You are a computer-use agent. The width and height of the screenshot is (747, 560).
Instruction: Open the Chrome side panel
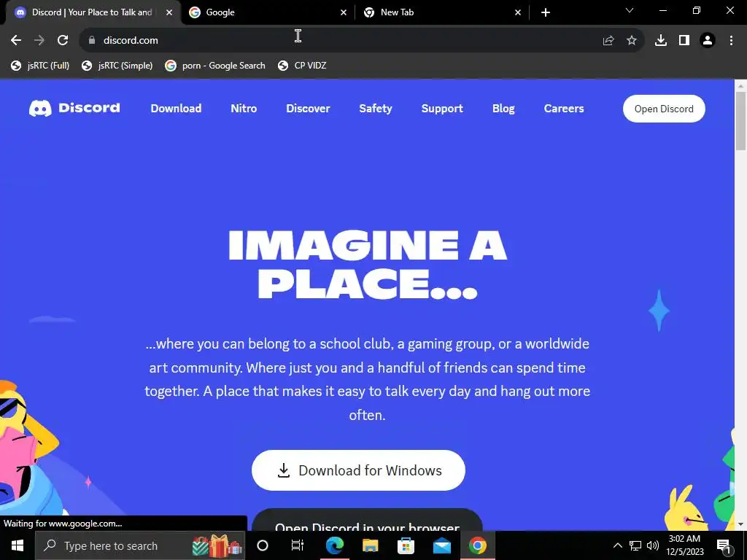coord(684,41)
